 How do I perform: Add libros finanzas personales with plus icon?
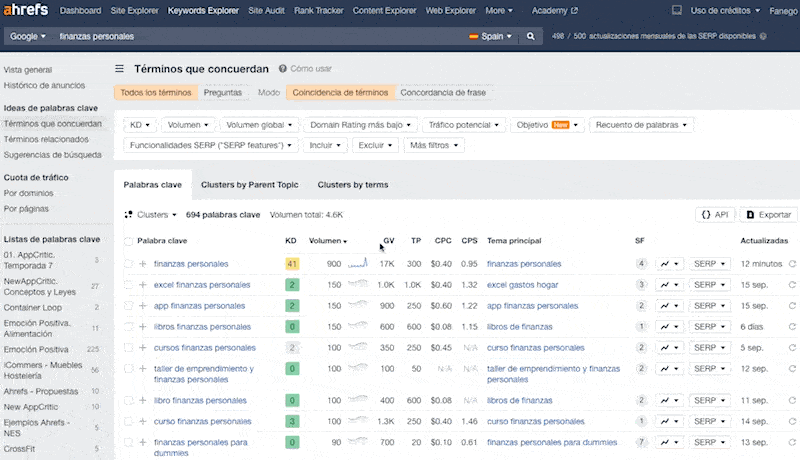click(143, 326)
